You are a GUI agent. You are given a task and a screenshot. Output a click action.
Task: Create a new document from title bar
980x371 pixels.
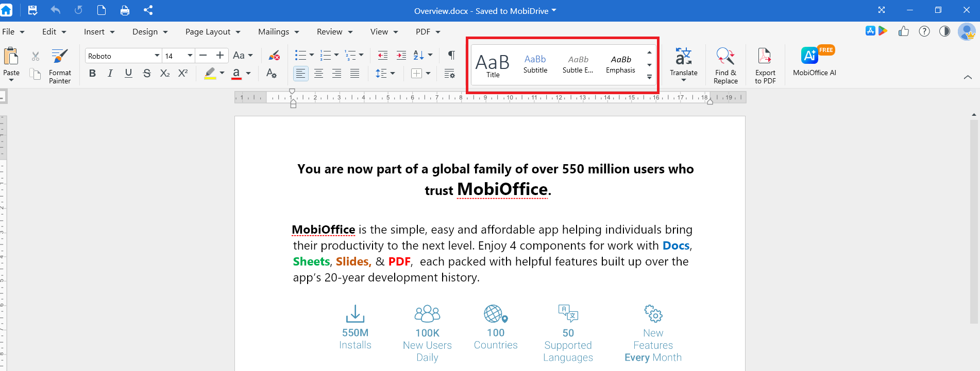click(x=102, y=10)
